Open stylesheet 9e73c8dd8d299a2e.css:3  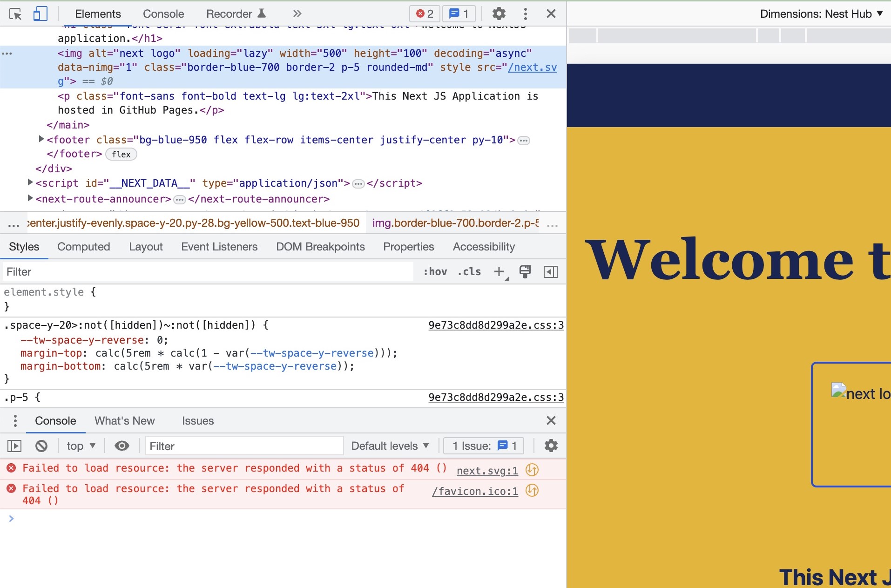[496, 325]
